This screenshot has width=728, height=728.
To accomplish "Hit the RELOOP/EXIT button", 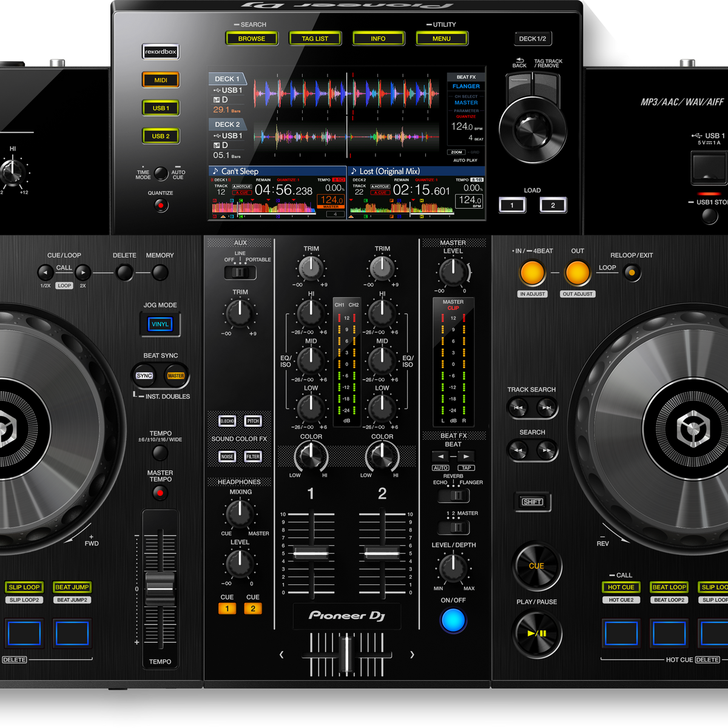I will 632,273.
